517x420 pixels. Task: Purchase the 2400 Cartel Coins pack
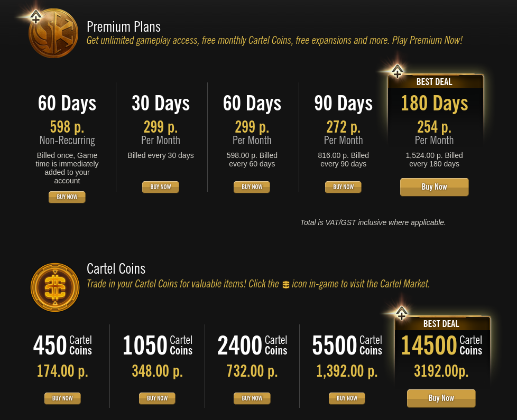(252, 398)
